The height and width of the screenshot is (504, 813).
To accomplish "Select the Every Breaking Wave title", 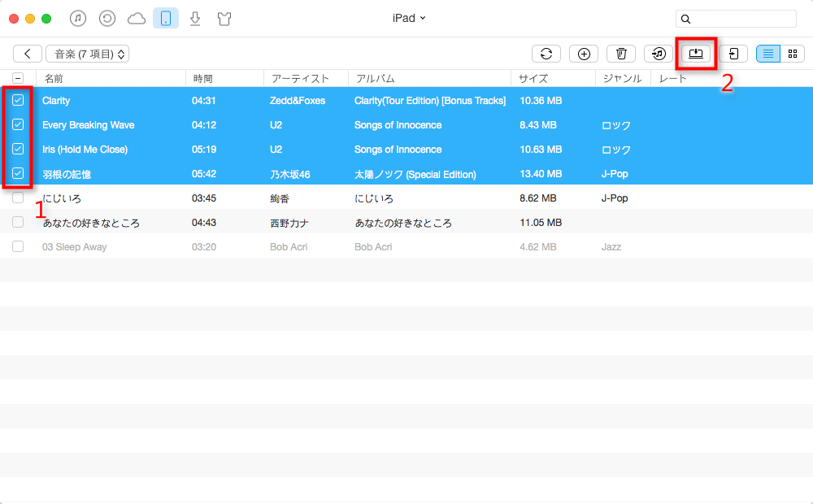I will 88,125.
